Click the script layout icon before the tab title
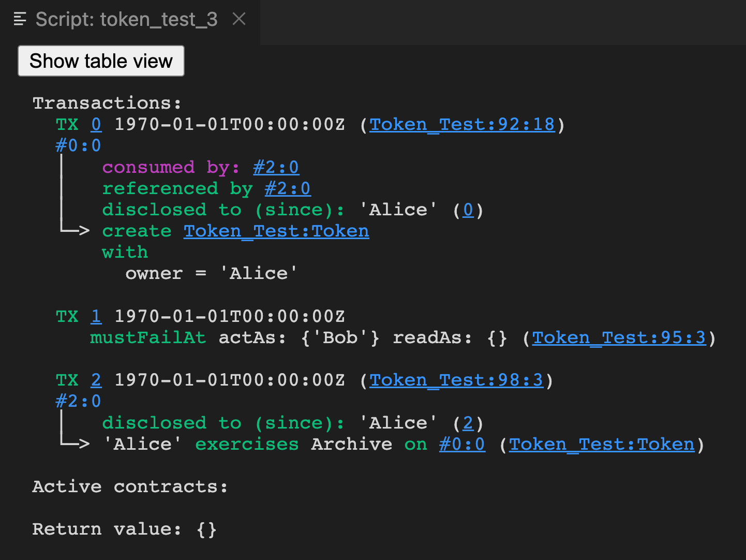This screenshot has width=746, height=560. click(x=19, y=19)
